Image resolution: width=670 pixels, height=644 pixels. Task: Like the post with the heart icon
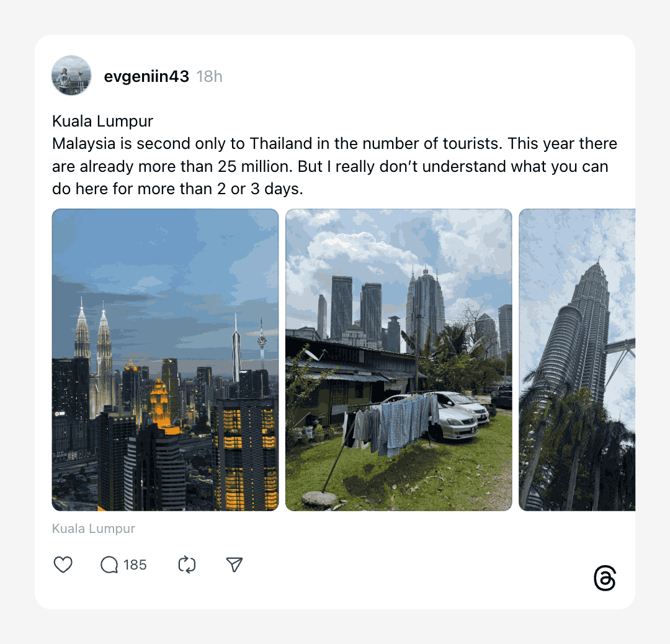(63, 565)
